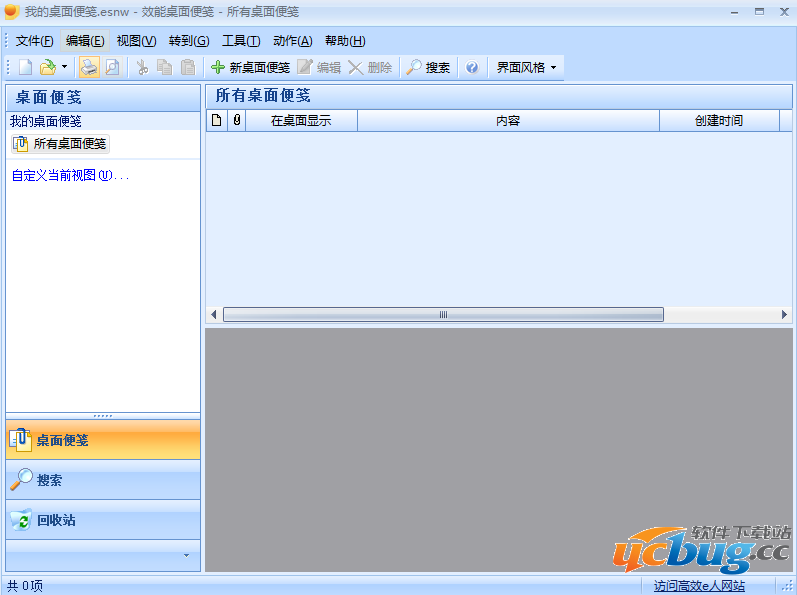797x595 pixels.
Task: Click the paste clipboard icon
Action: point(188,67)
